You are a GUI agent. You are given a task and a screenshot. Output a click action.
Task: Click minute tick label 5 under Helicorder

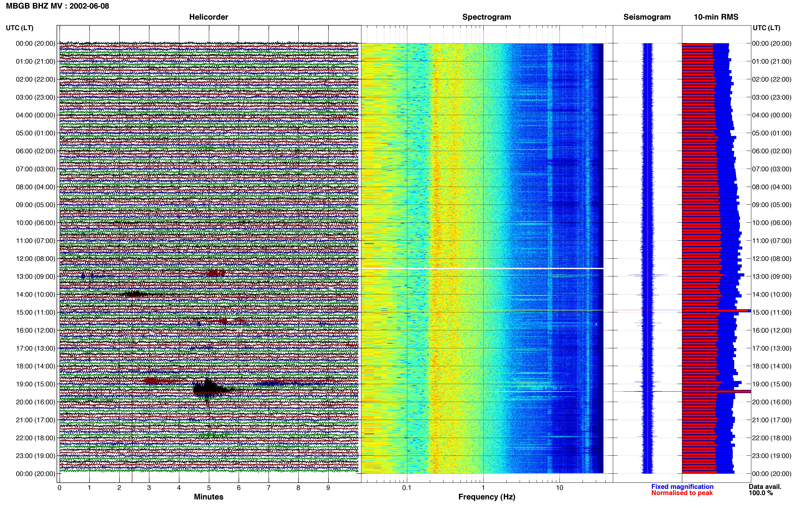pos(209,488)
